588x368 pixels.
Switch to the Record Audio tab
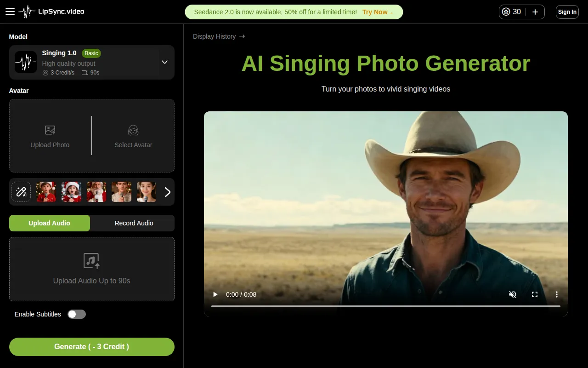134,223
